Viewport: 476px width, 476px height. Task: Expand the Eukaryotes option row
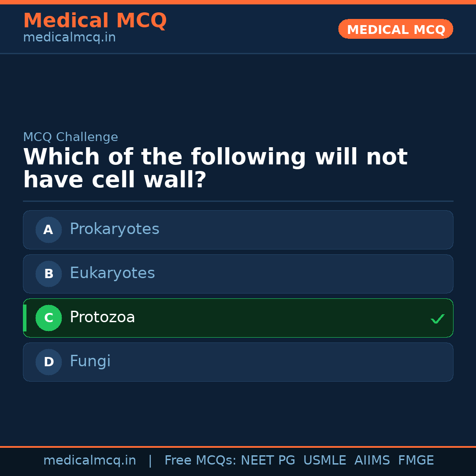238,274
